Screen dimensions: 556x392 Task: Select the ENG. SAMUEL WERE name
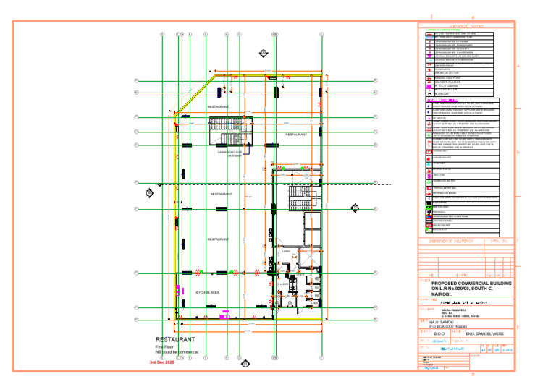[484, 334]
